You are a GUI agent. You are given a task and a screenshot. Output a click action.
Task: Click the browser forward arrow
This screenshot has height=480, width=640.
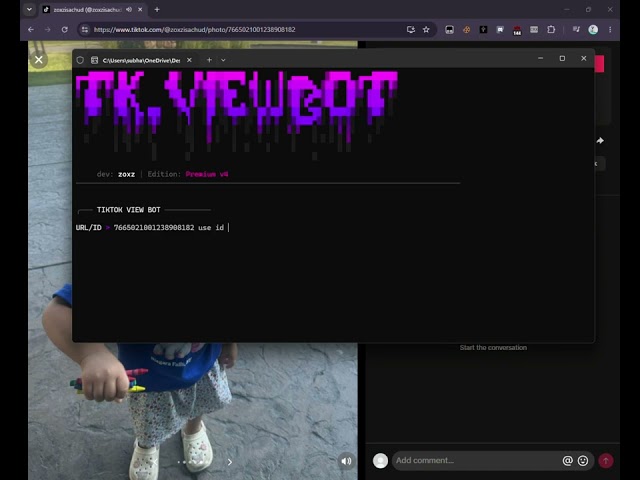(48, 29)
